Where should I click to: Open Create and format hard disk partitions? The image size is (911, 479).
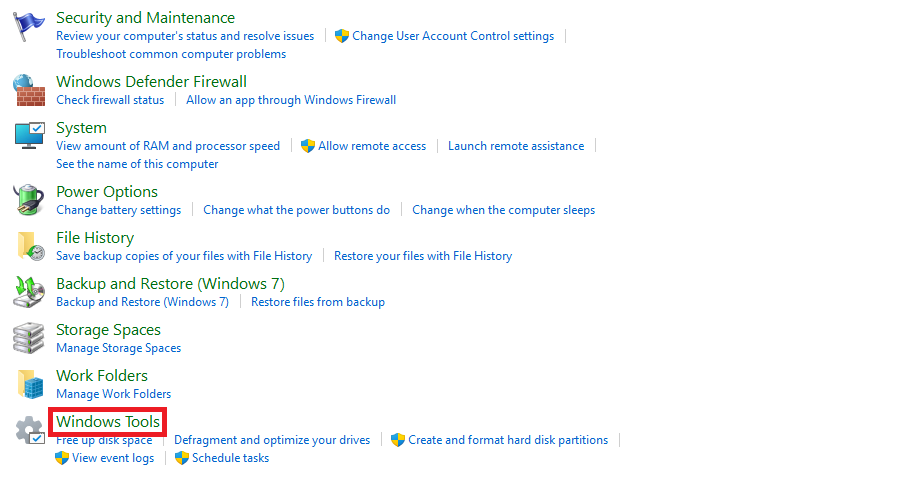[508, 440]
